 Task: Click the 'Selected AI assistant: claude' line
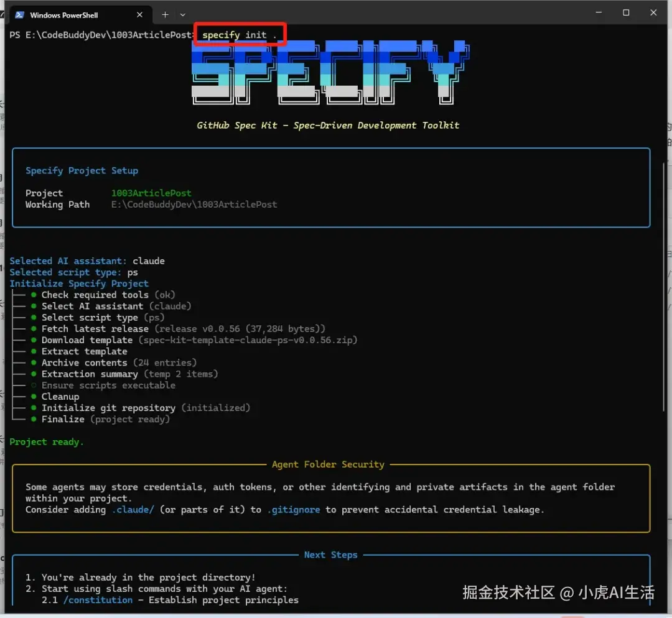tap(87, 261)
